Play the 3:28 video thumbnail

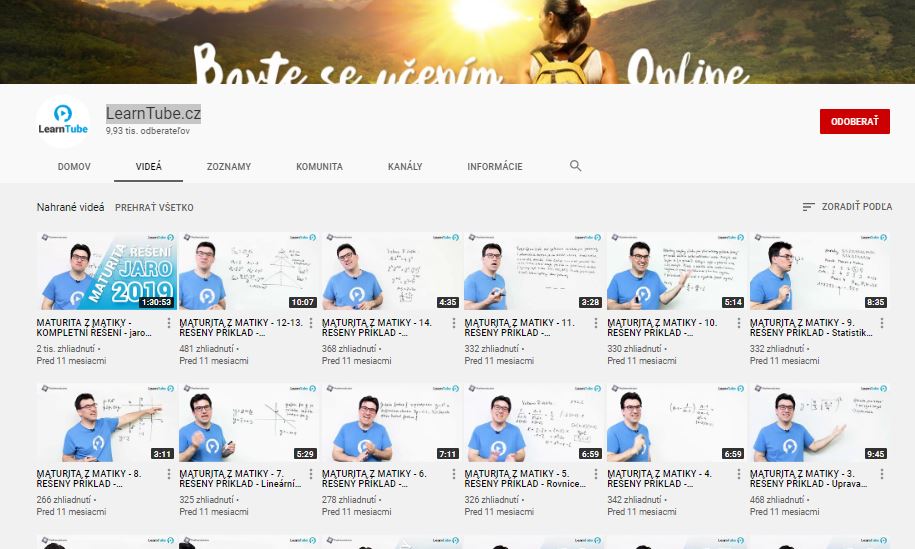[x=534, y=271]
